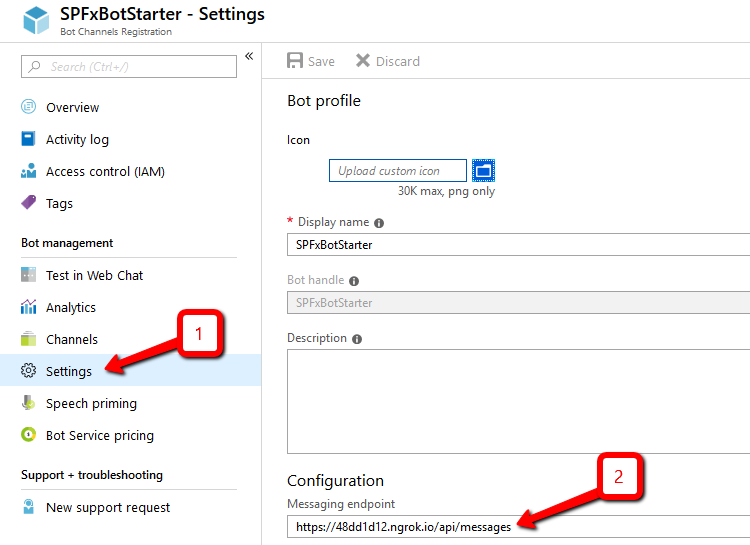Click the Activity log book icon

(28, 139)
